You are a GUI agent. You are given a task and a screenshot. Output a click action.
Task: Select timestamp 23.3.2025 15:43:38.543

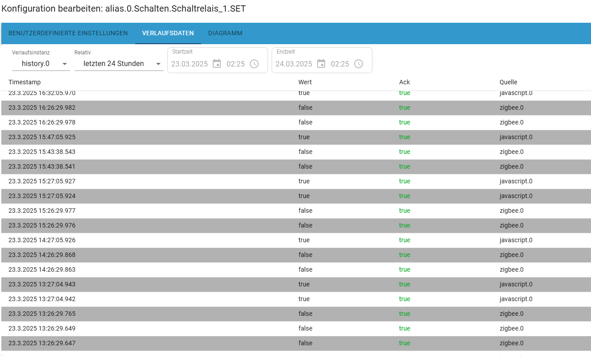pyautogui.click(x=42, y=152)
